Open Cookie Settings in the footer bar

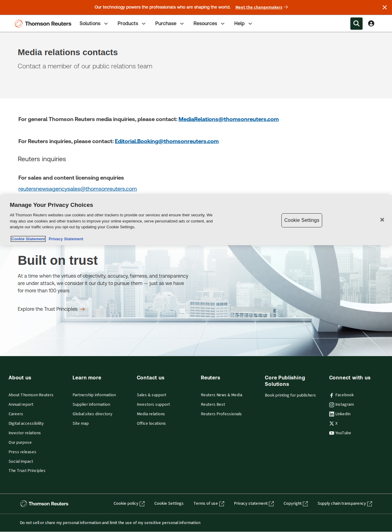[x=169, y=503]
